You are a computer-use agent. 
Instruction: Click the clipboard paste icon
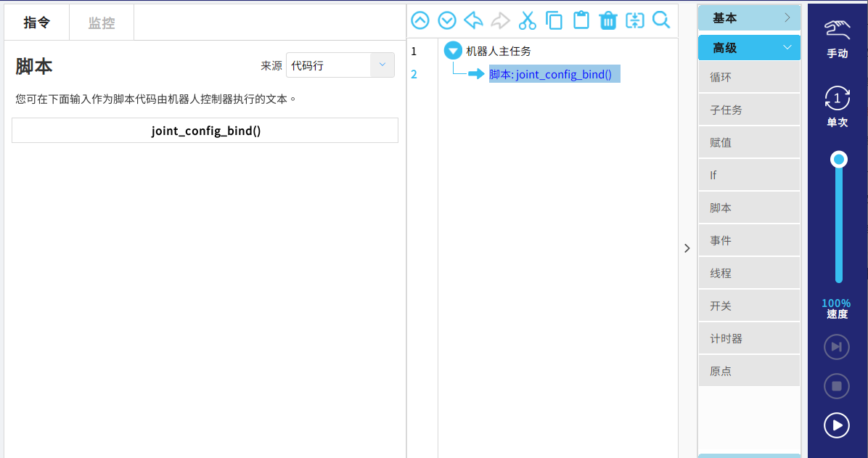pos(581,20)
